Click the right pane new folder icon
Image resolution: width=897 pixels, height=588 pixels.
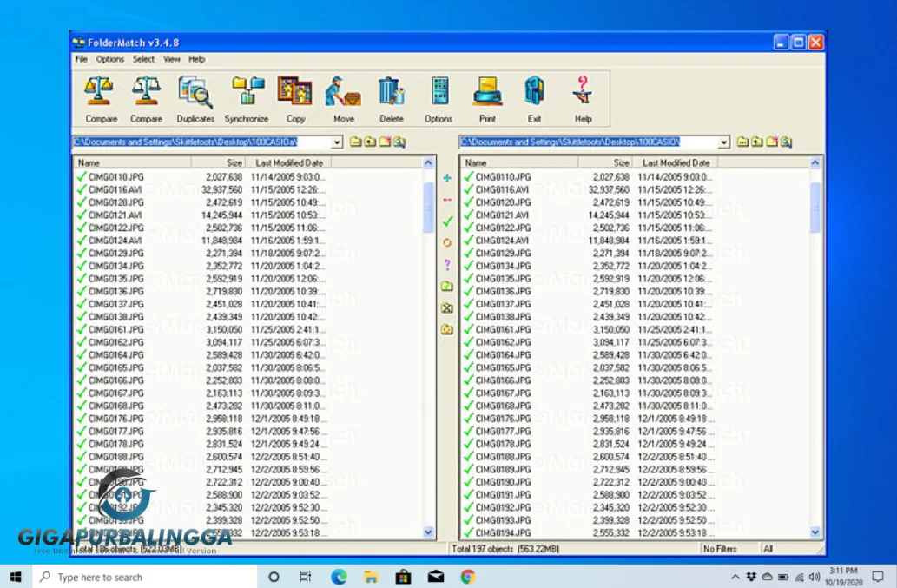tap(772, 142)
